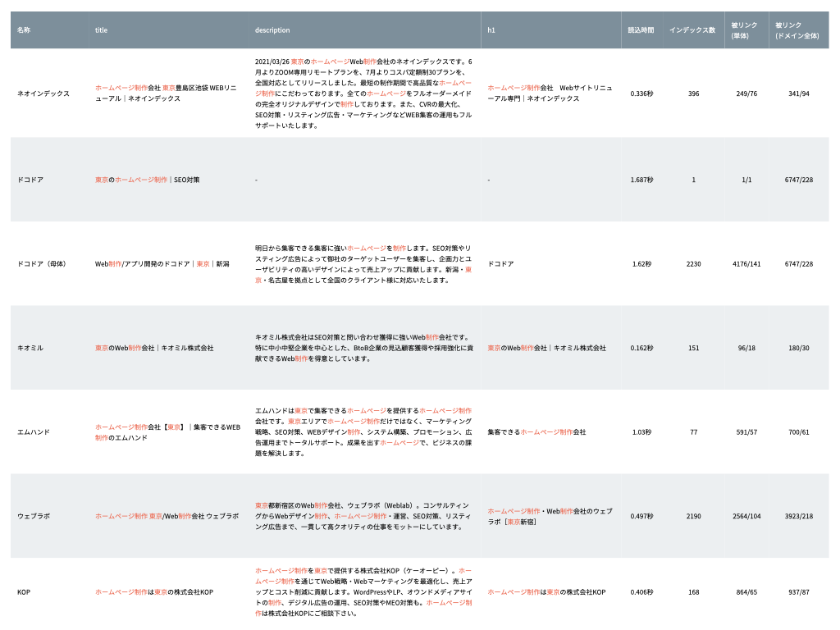Click the title "東京のホームページ制作｜SEO対策"

click(148, 180)
